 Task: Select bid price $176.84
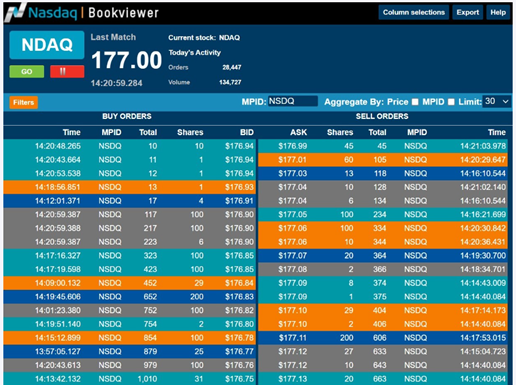click(x=239, y=283)
